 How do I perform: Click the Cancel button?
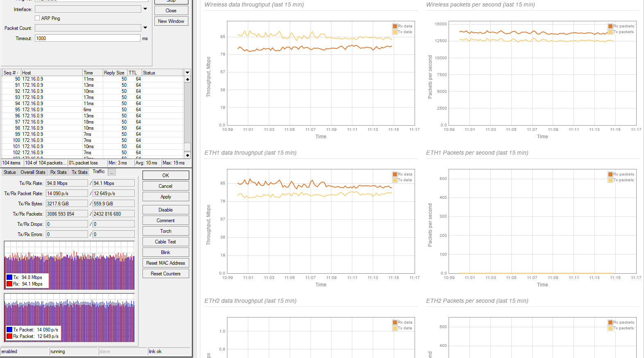point(166,186)
